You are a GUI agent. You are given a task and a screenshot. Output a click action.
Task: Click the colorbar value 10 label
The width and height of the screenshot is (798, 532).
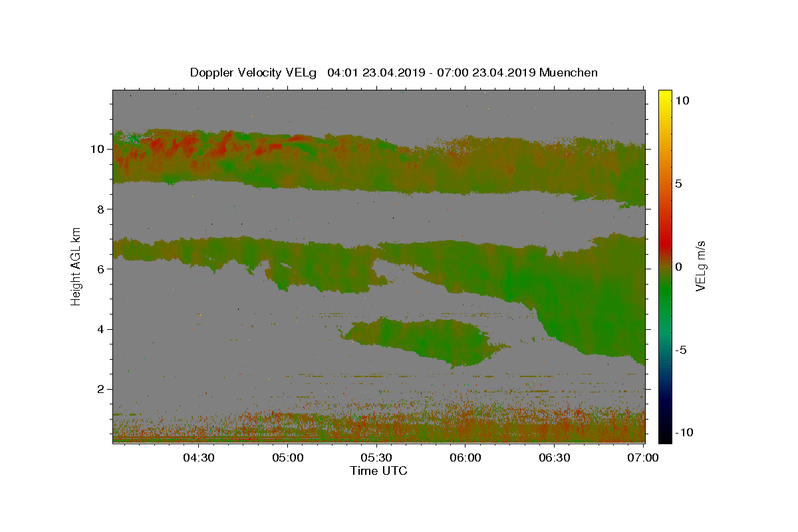[x=683, y=100]
